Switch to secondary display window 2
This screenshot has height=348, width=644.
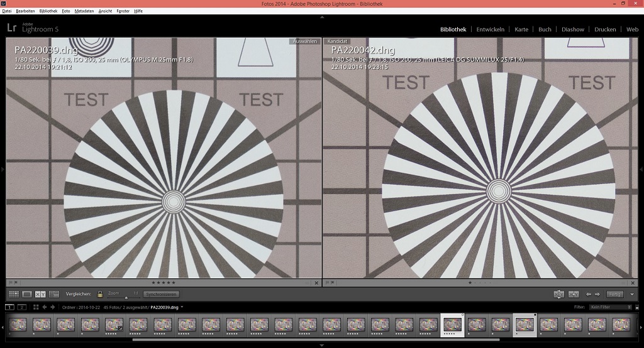(x=22, y=307)
